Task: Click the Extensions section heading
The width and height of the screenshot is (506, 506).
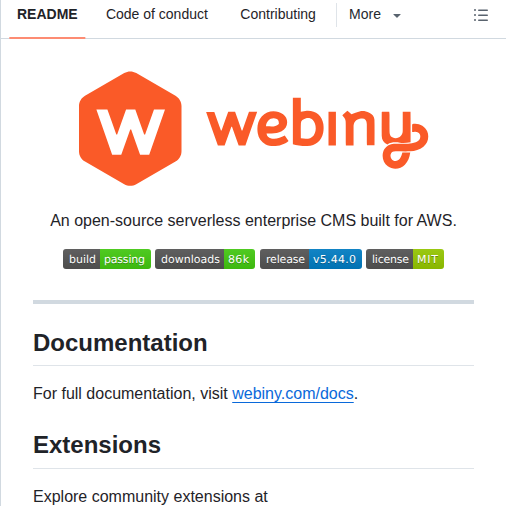Action: click(x=97, y=445)
